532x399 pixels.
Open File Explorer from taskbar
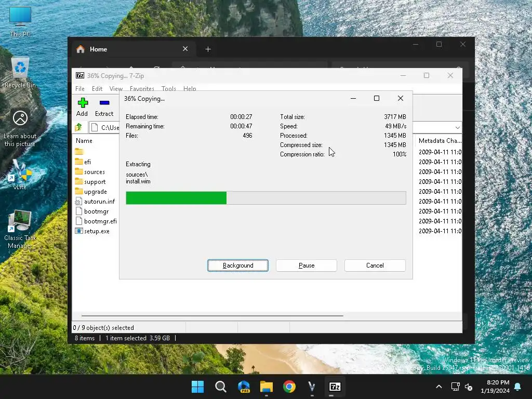tap(267, 387)
